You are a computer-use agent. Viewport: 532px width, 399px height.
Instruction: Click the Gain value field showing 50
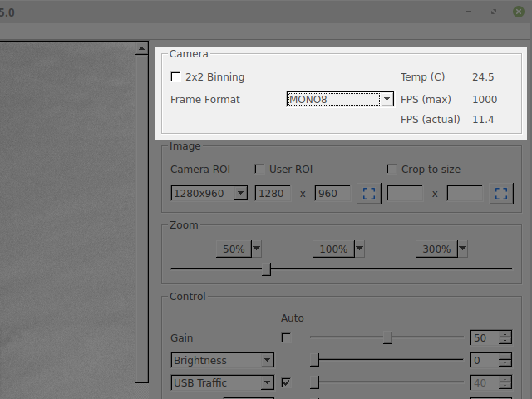point(485,338)
